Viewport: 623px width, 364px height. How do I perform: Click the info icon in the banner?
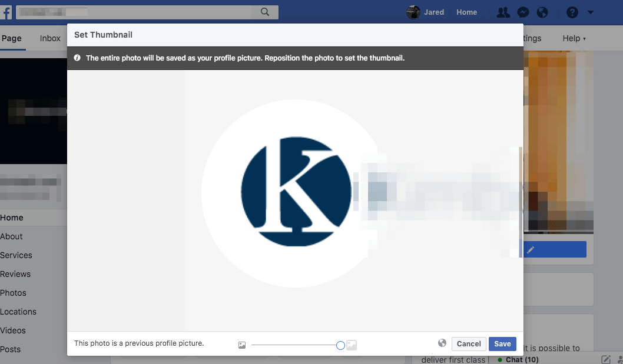pyautogui.click(x=77, y=58)
